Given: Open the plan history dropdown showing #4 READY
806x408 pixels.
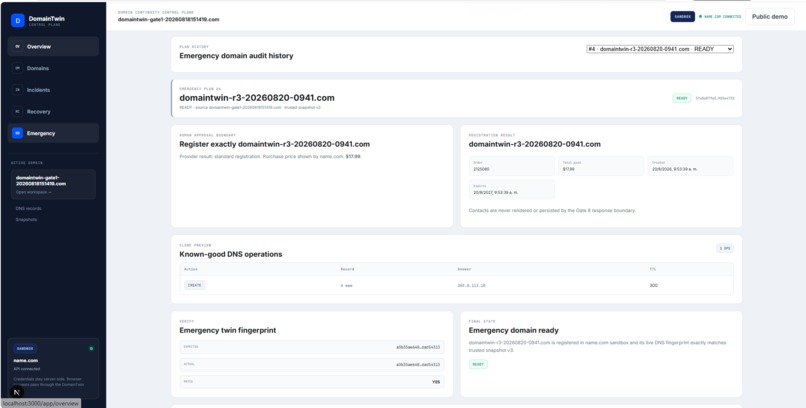Looking at the screenshot, I should point(660,49).
